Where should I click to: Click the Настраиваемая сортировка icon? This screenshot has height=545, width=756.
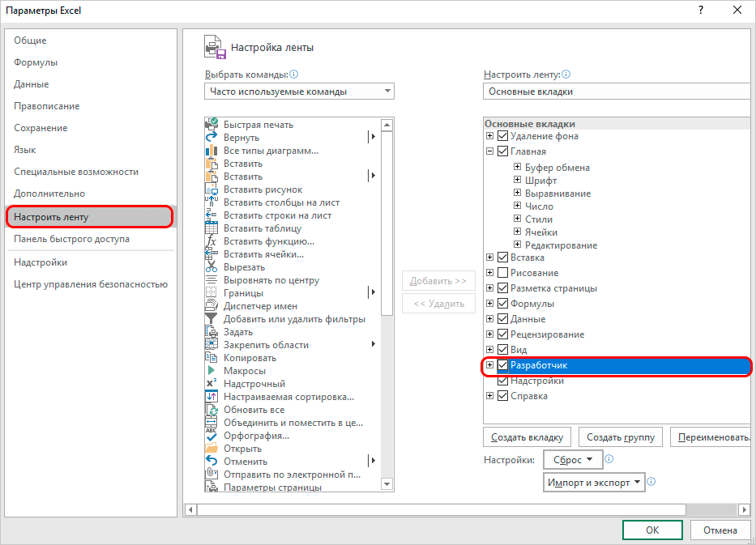pyautogui.click(x=211, y=397)
